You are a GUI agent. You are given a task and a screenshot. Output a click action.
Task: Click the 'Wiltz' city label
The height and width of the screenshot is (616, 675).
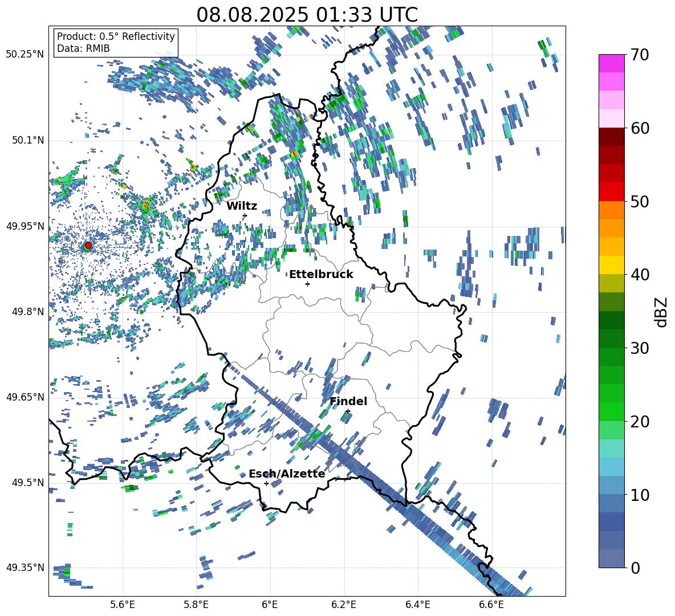tap(242, 206)
